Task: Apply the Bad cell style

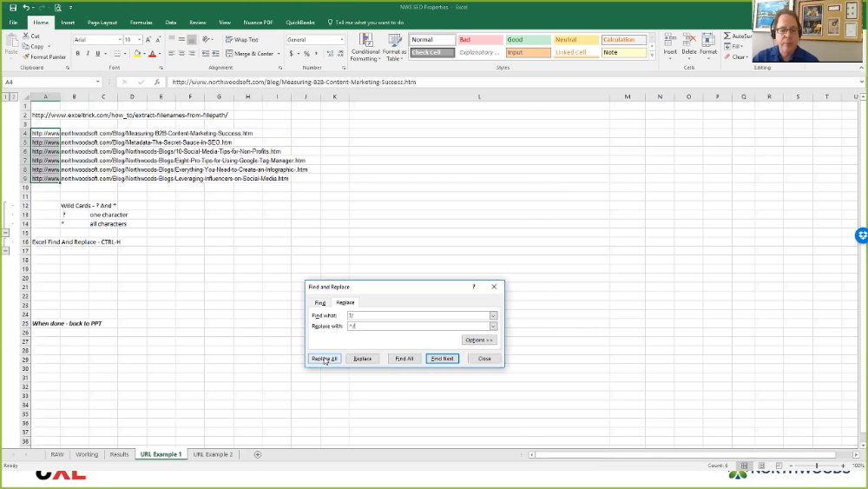Action: pos(480,40)
